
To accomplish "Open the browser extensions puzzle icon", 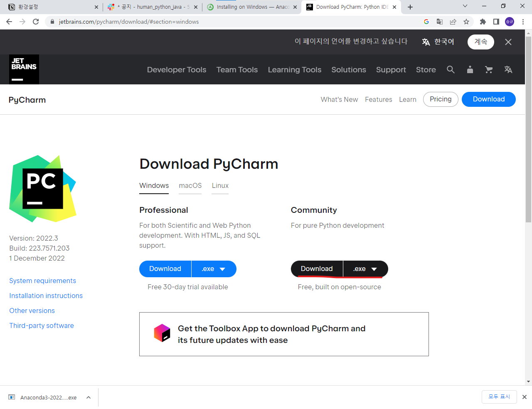I will (x=483, y=22).
